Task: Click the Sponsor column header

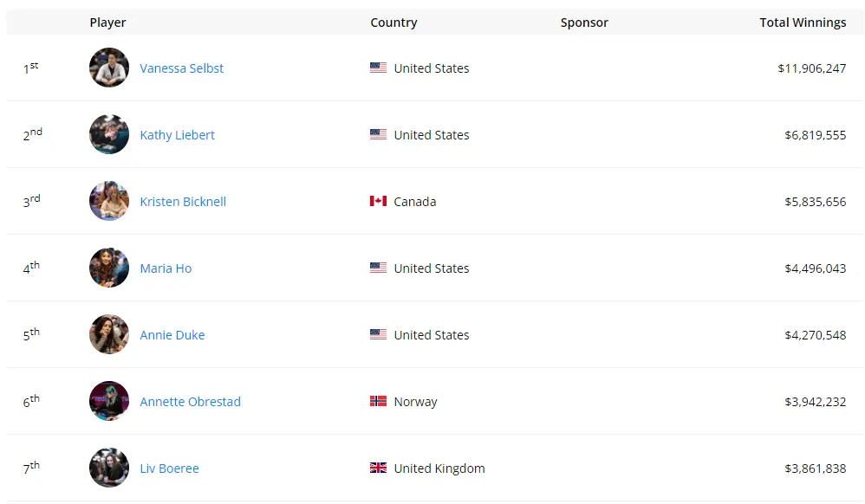Action: (584, 23)
